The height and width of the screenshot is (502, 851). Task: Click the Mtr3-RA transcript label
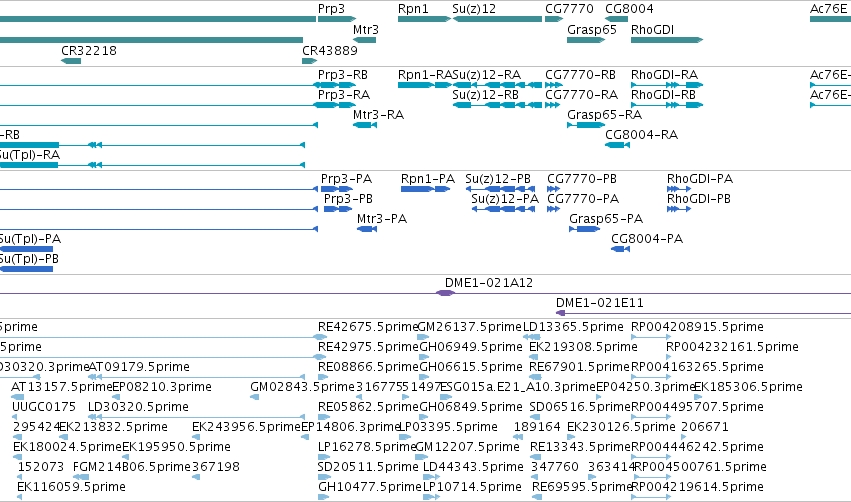[378, 115]
